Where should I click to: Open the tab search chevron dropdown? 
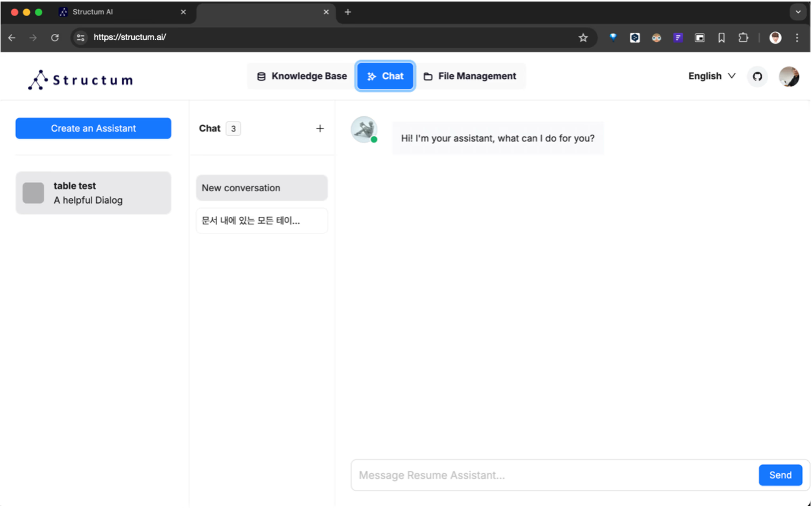pyautogui.click(x=798, y=12)
